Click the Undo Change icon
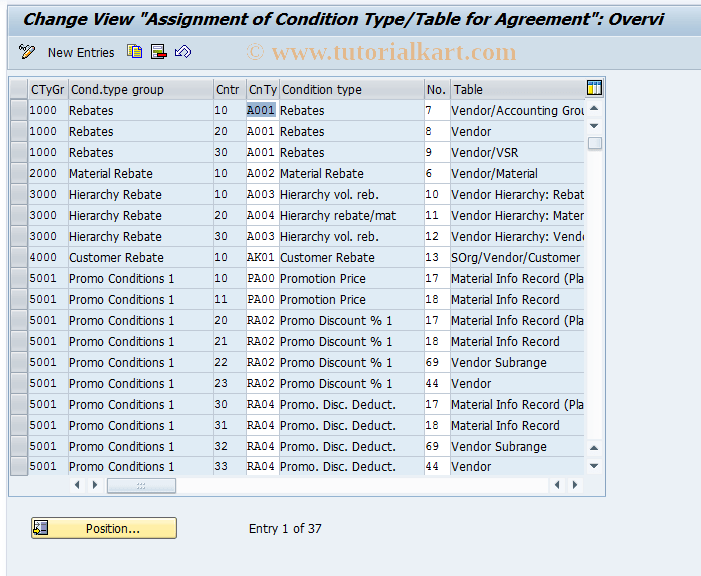The width and height of the screenshot is (701, 576). 183,52
